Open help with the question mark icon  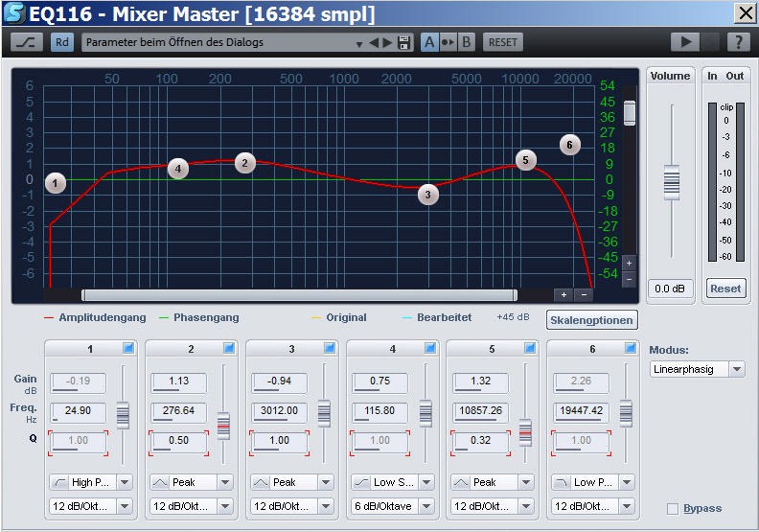(739, 42)
